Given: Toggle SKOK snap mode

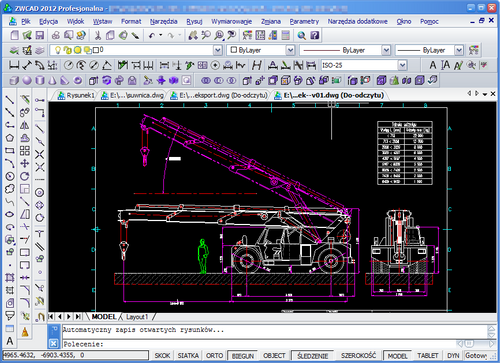Looking at the screenshot, I should [162, 356].
